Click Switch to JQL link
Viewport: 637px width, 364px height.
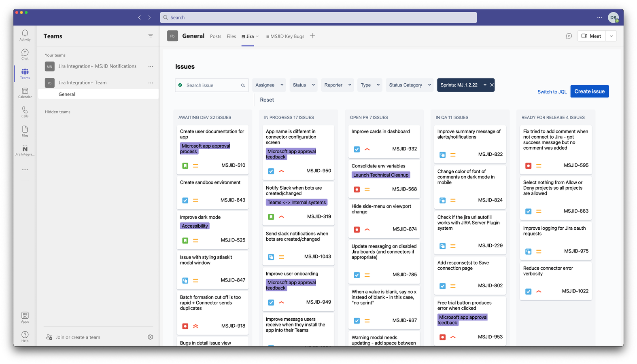pyautogui.click(x=552, y=92)
